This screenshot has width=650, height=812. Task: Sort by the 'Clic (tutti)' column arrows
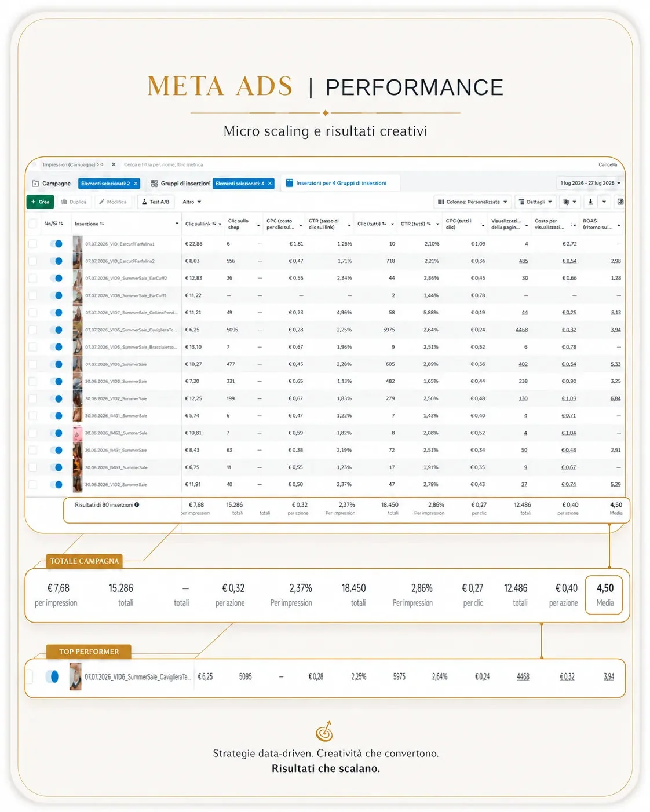point(384,224)
